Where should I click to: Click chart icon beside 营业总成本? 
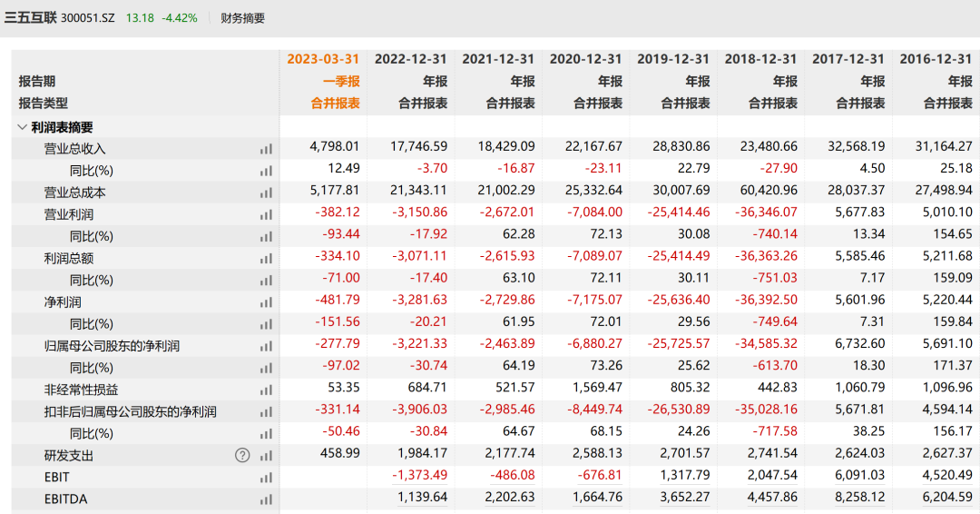coord(266,193)
